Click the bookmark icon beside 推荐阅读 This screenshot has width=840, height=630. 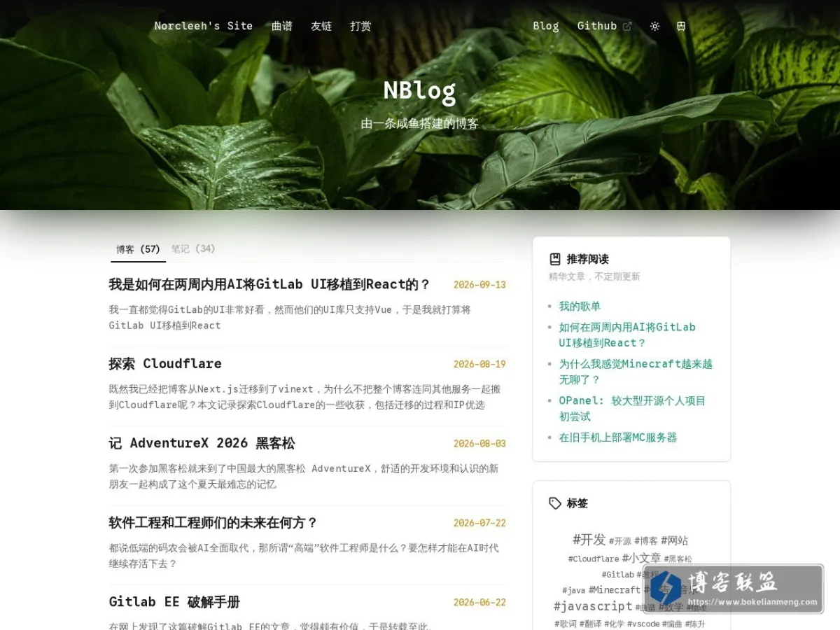coord(555,258)
